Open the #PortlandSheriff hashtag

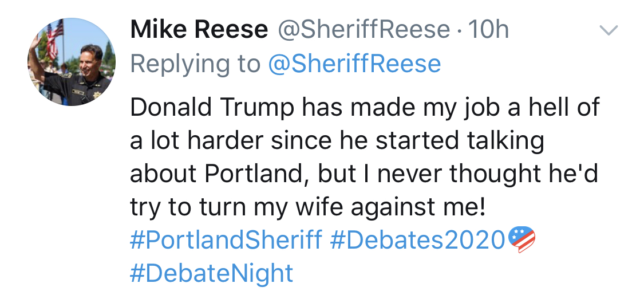pyautogui.click(x=226, y=239)
